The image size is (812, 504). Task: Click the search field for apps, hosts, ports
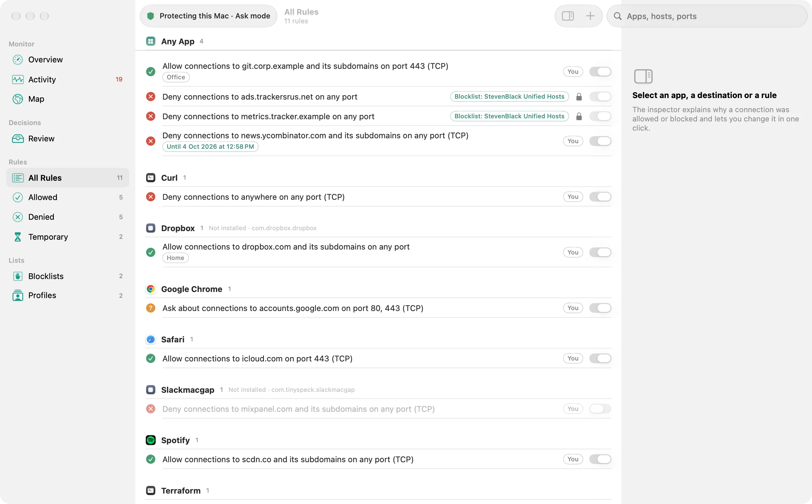[707, 16]
